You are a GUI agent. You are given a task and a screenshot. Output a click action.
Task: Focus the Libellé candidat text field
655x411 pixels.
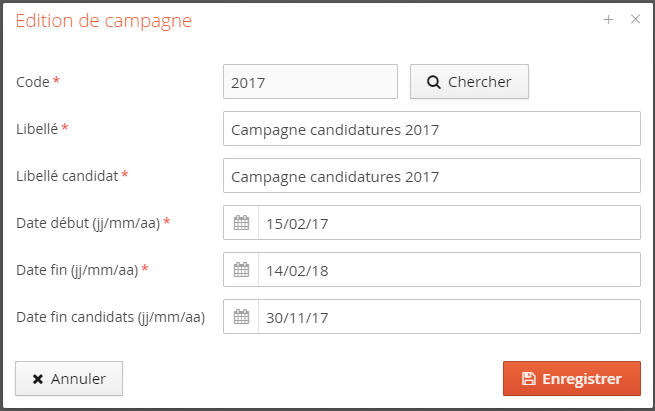pos(431,176)
